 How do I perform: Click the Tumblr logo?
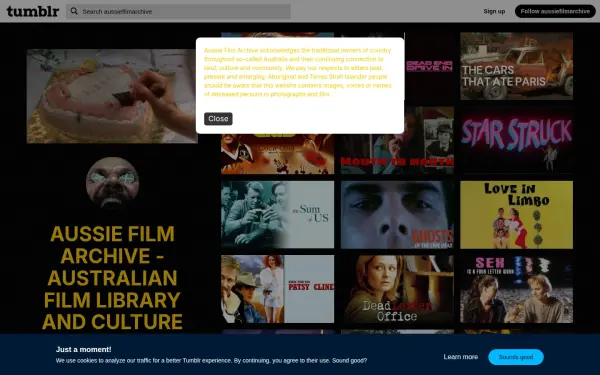tap(33, 11)
